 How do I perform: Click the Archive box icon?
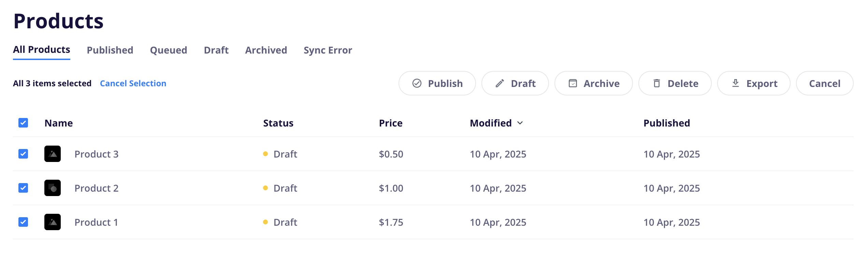point(573,83)
